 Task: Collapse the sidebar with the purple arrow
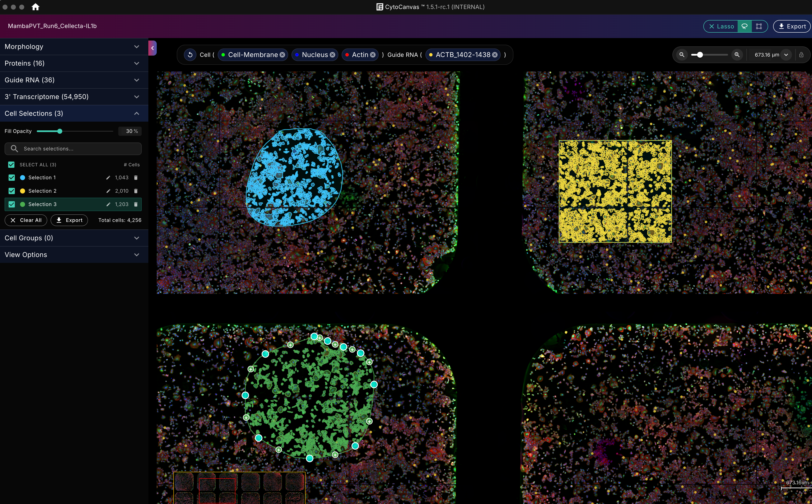point(152,48)
